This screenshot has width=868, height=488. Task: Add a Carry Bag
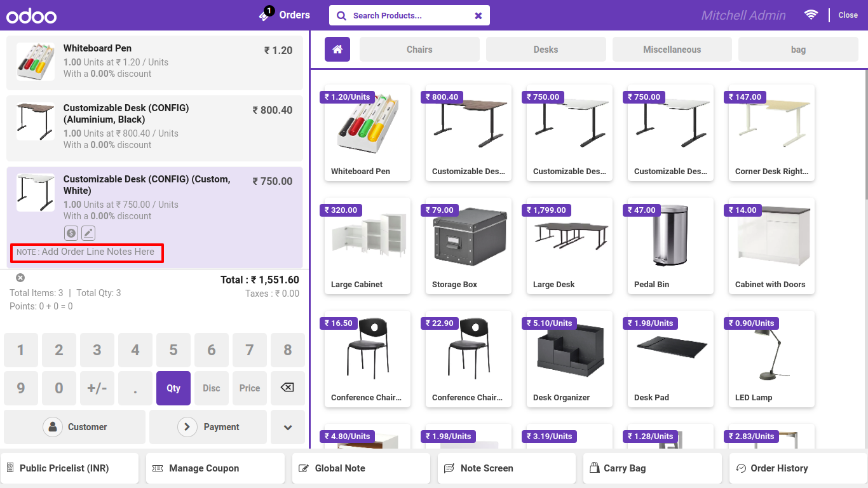(x=653, y=468)
